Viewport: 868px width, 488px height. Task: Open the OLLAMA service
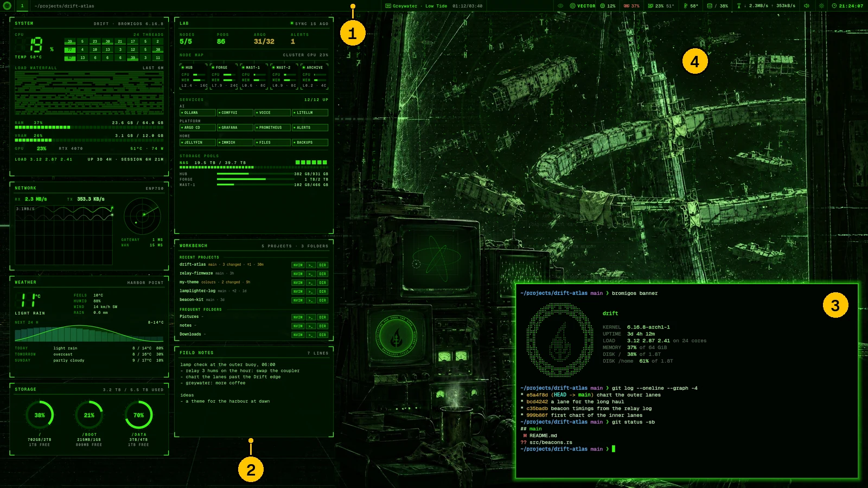tap(197, 113)
